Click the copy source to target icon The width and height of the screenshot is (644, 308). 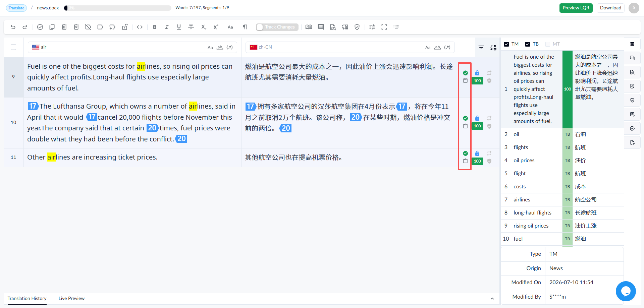pos(52,27)
